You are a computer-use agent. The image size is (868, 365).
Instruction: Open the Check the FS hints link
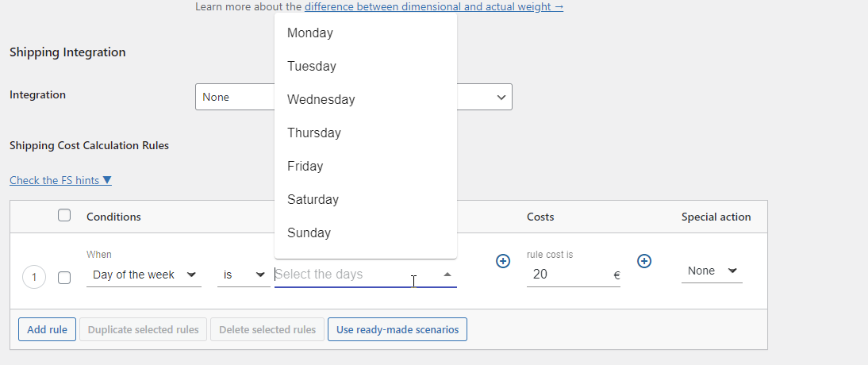(x=61, y=181)
